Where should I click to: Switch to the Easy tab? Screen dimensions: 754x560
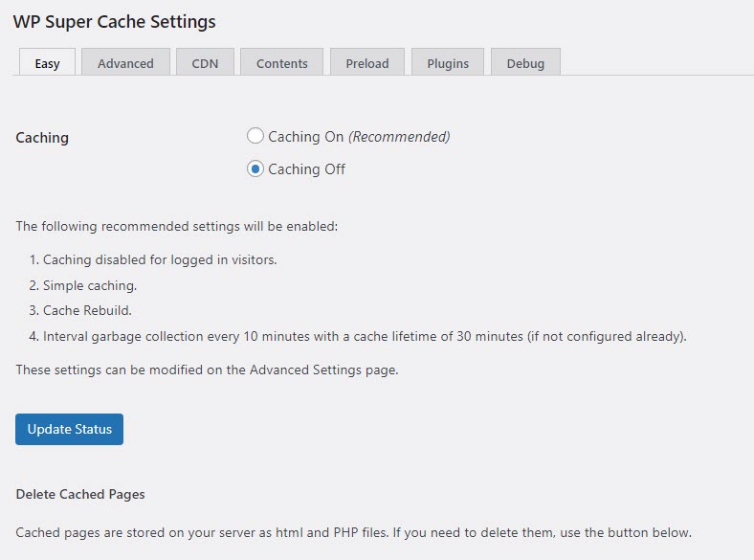47,63
